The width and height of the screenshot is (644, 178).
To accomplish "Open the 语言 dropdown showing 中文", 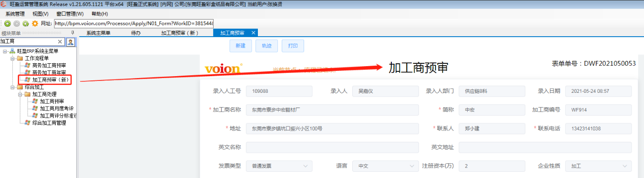I will pyautogui.click(x=386, y=166).
